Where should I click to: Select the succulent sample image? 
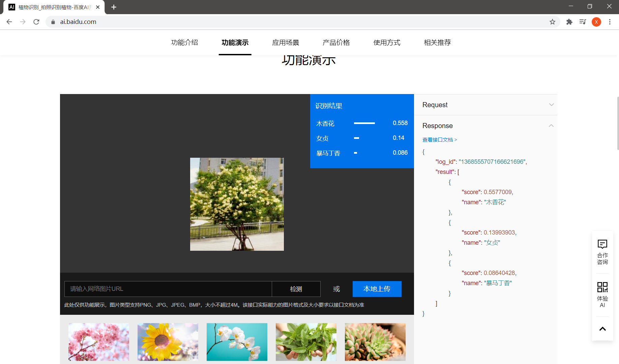[x=375, y=342]
